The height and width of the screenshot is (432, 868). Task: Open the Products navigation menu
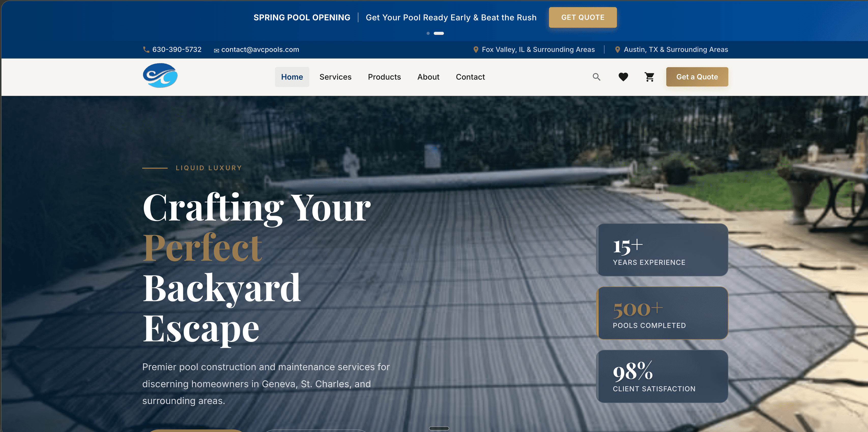384,77
